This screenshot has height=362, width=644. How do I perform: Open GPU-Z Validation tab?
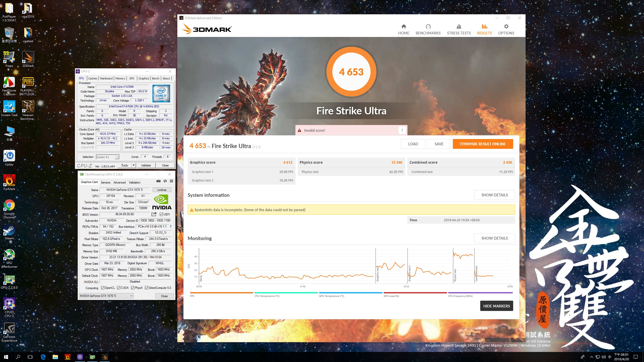pos(134,183)
